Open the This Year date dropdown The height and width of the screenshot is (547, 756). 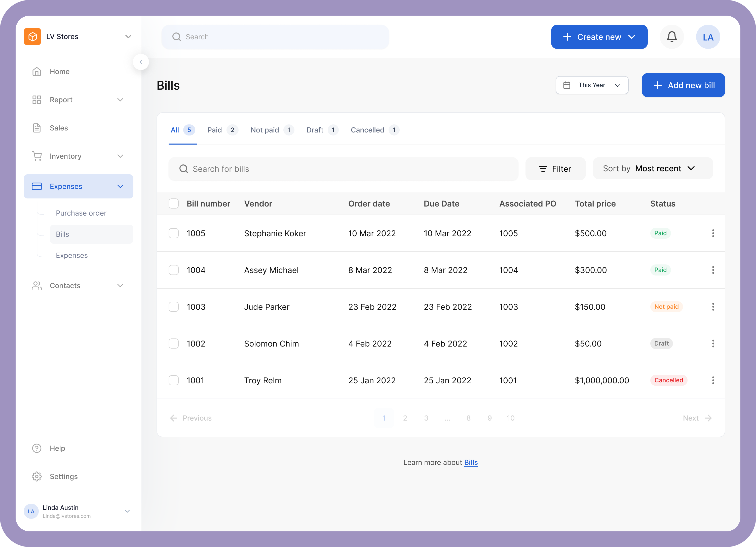coord(592,85)
